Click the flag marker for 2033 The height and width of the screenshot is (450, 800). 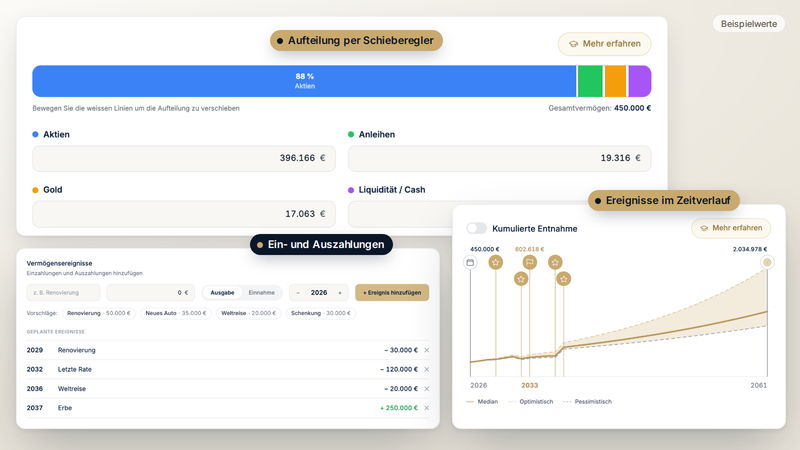pos(530,262)
